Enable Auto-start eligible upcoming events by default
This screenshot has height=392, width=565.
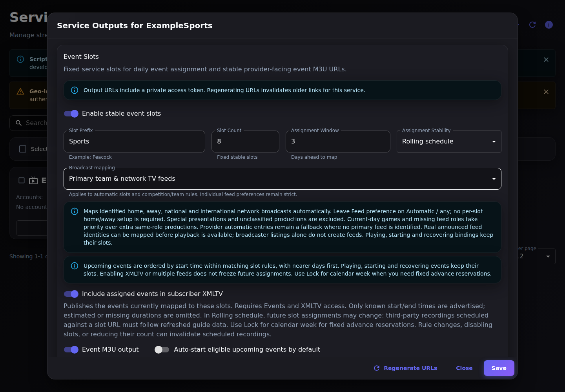162,350
